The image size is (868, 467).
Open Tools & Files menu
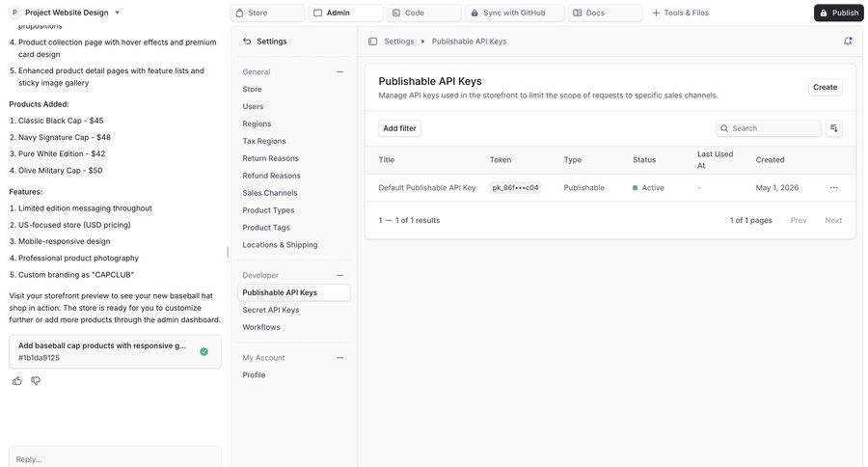click(680, 13)
